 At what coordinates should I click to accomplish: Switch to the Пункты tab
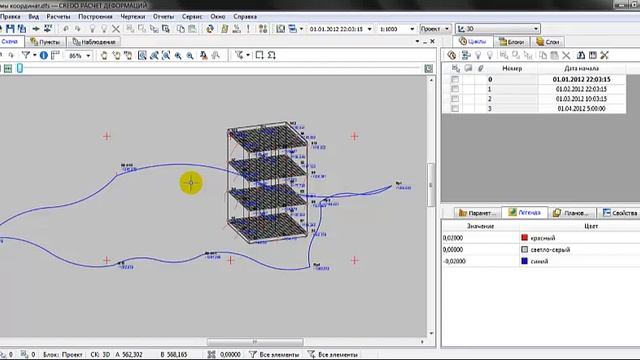(x=45, y=42)
